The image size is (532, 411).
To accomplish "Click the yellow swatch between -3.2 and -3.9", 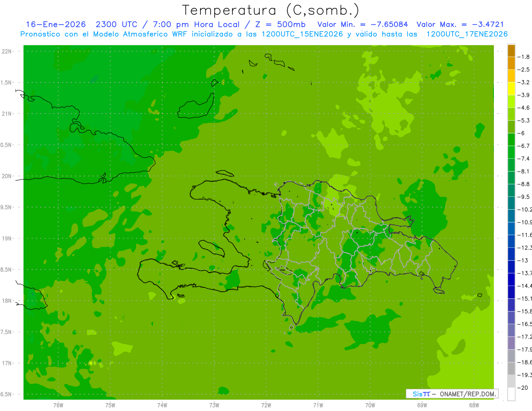I will (x=511, y=89).
